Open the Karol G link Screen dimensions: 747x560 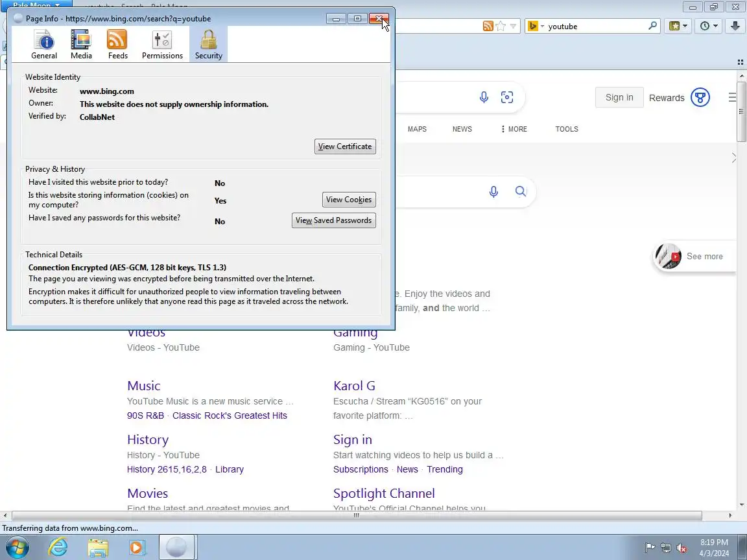pos(355,386)
